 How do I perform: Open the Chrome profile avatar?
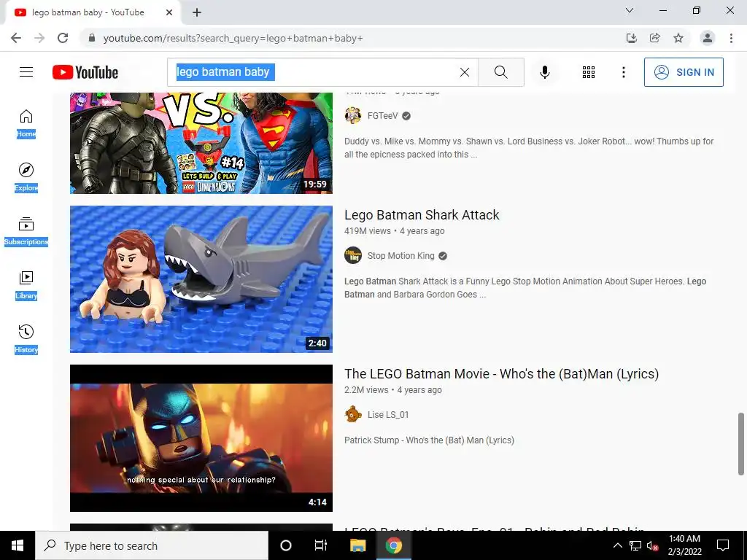[x=708, y=38]
